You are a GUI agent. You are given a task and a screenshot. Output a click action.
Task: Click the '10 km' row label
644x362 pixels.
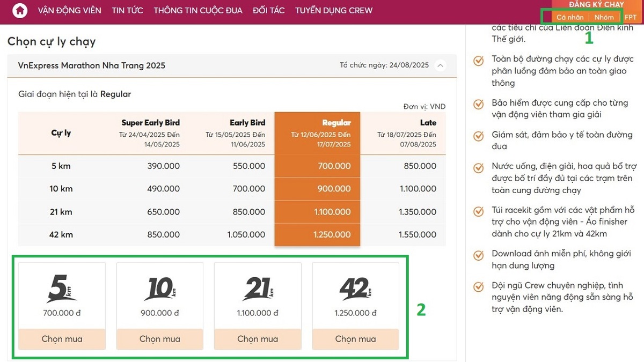[61, 189]
